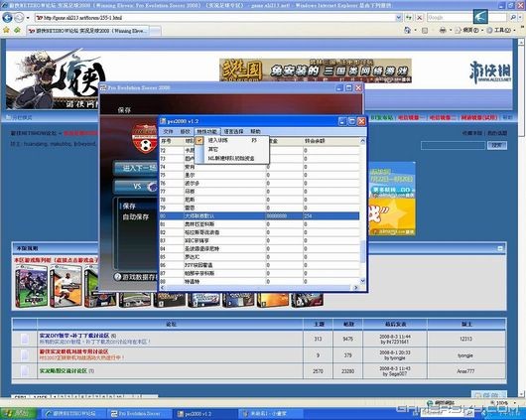The width and height of the screenshot is (526, 420).
Task: Open a new blank browser tab
Action: click(155, 31)
